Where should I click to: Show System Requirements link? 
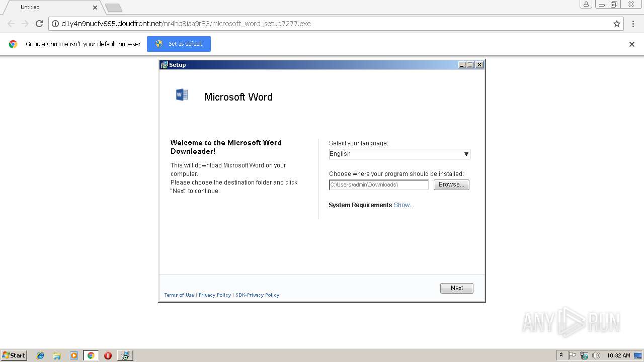pyautogui.click(x=404, y=205)
